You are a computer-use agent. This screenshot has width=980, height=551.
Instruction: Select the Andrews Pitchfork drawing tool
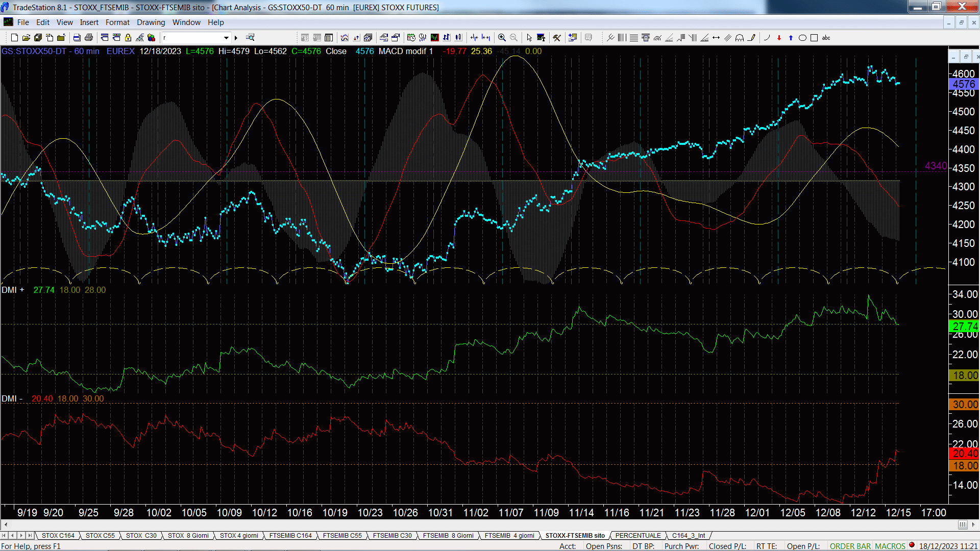610,38
